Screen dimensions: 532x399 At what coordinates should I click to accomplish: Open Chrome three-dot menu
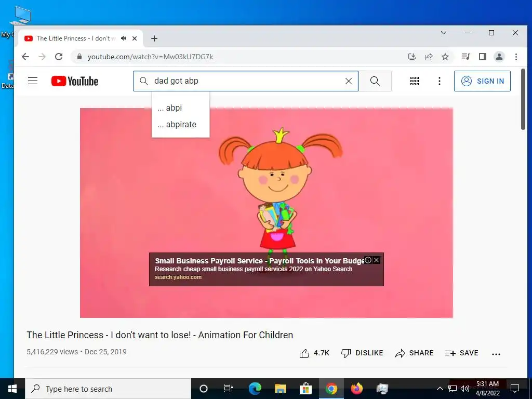516,57
